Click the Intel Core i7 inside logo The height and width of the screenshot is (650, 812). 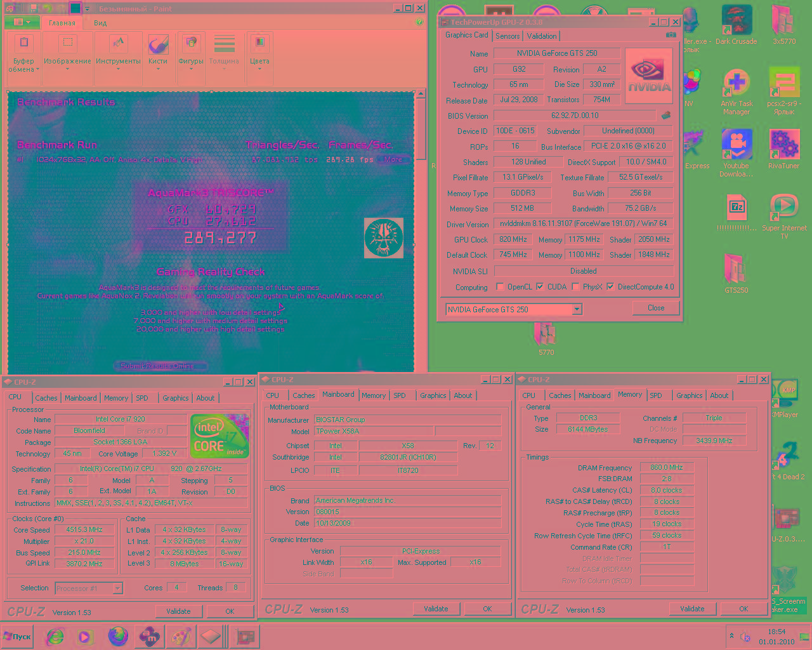(219, 437)
